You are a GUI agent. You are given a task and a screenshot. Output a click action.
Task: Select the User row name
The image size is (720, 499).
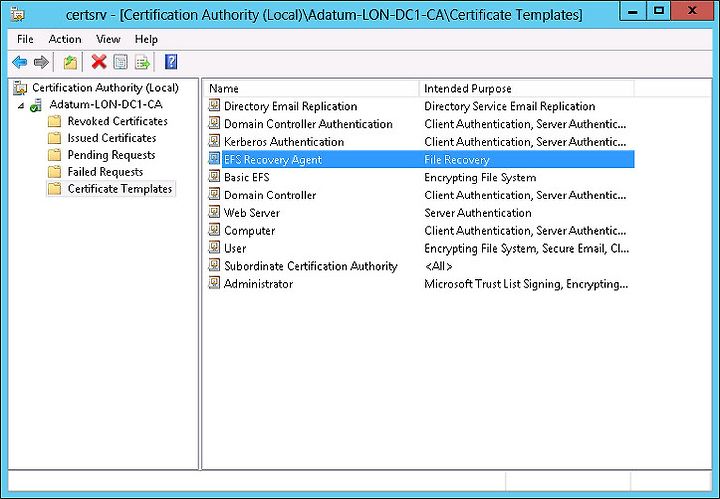coord(235,248)
